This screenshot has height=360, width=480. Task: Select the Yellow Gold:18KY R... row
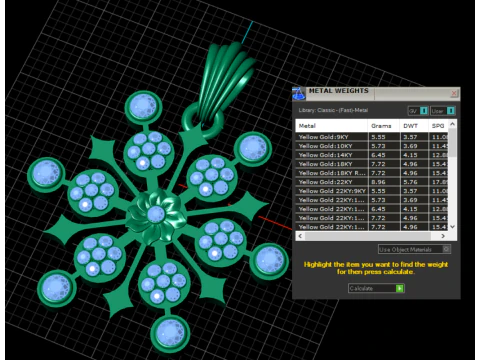pyautogui.click(x=372, y=173)
